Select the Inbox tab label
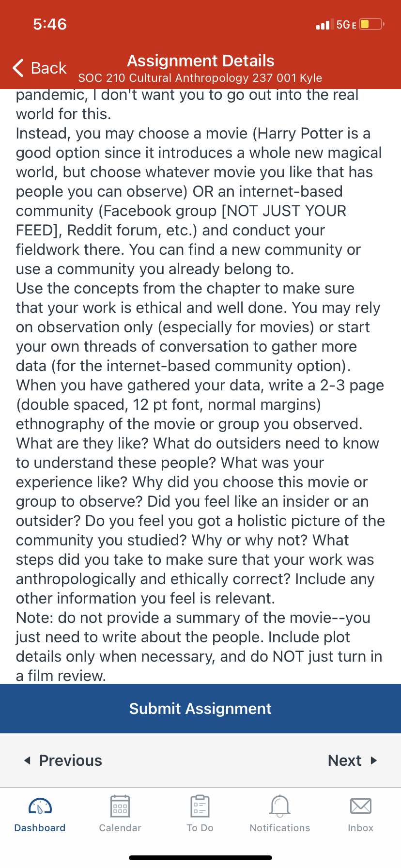This screenshot has width=401, height=868. click(x=361, y=828)
